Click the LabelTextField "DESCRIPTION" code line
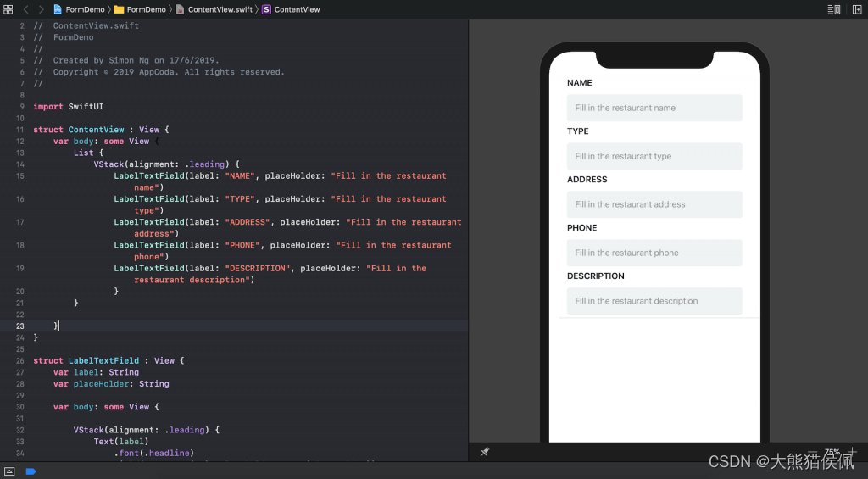 (x=270, y=274)
